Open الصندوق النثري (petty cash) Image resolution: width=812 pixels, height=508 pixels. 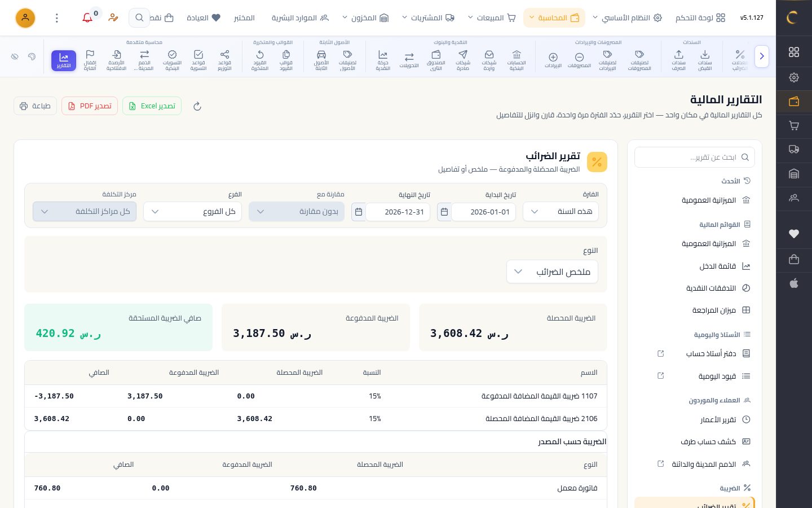coord(436,60)
